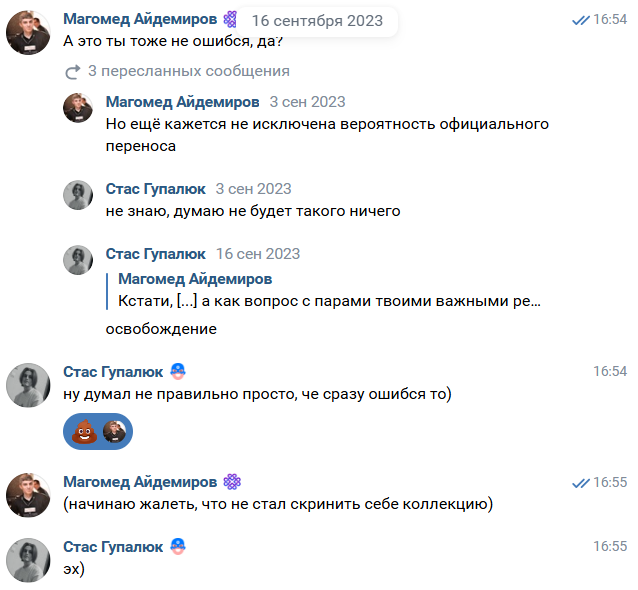638x590 pixels.
Task: Click the double checkmark read icon at 16:55
Action: click(581, 483)
